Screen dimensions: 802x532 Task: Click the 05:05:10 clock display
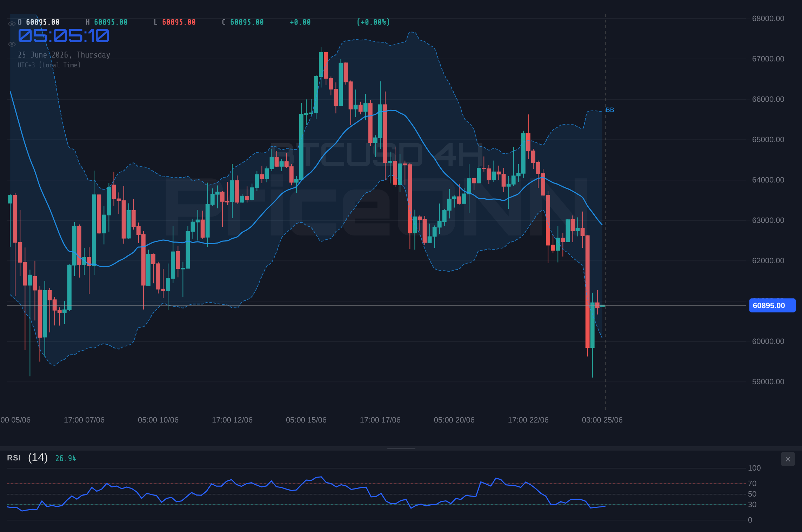click(x=64, y=36)
